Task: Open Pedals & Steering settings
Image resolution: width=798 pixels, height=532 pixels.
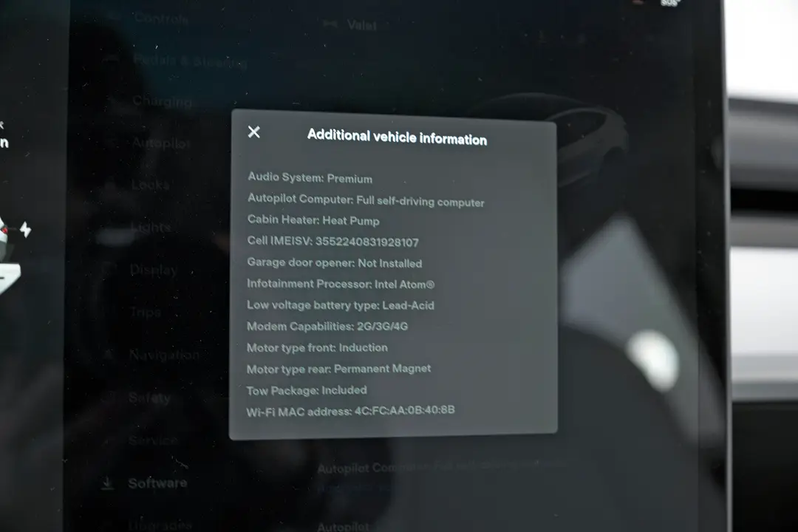Action: point(190,61)
